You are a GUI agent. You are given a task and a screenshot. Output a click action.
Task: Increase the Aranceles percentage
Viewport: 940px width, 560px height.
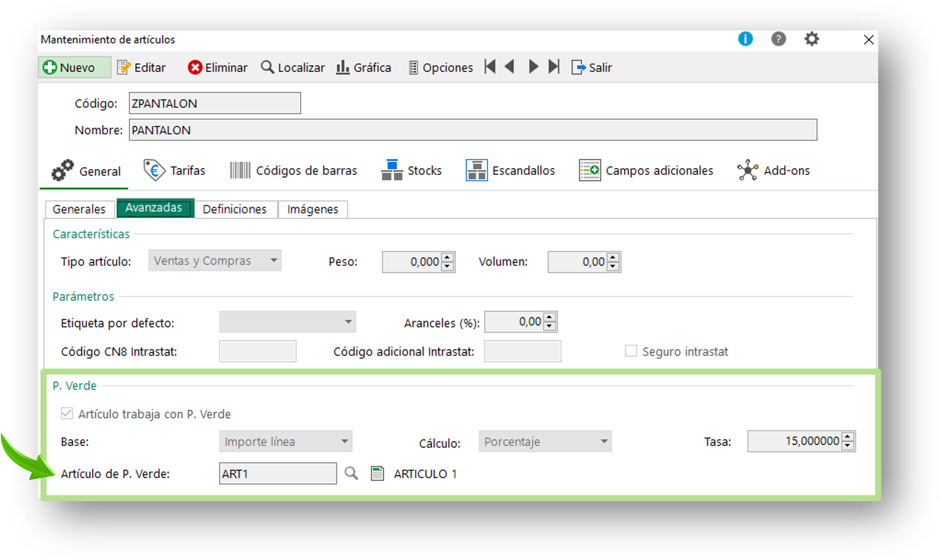(550, 317)
